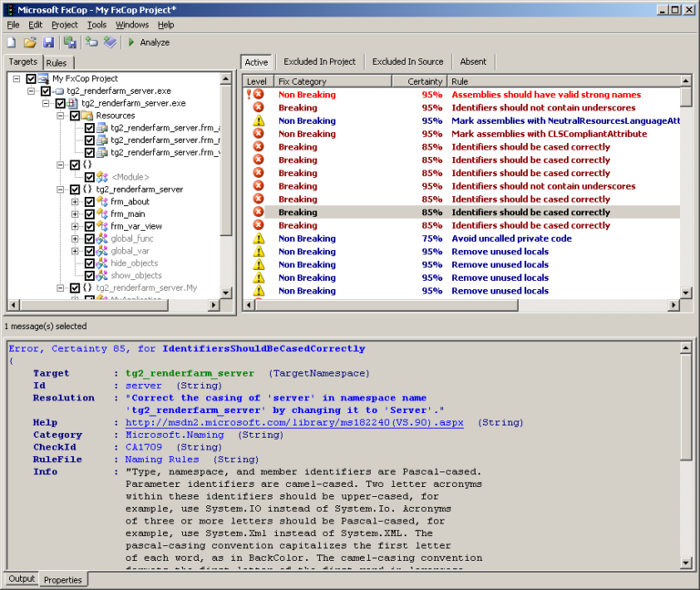Toggle the global_func checkbox
Image resolution: width=700 pixels, height=590 pixels.
[x=89, y=239]
